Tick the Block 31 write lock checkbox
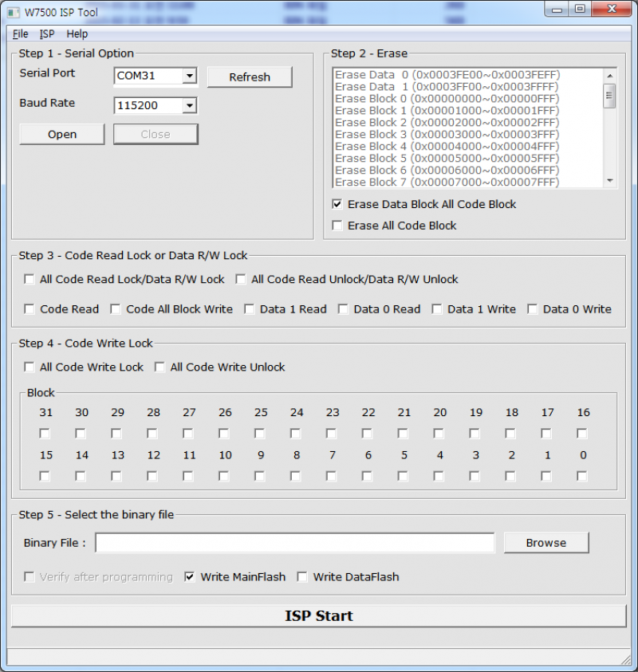 [45, 434]
